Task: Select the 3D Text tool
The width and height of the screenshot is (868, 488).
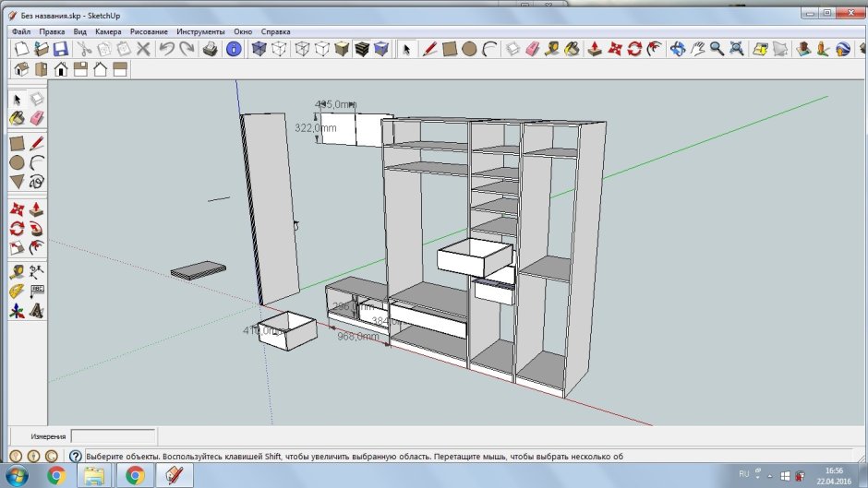Action: pos(37,311)
